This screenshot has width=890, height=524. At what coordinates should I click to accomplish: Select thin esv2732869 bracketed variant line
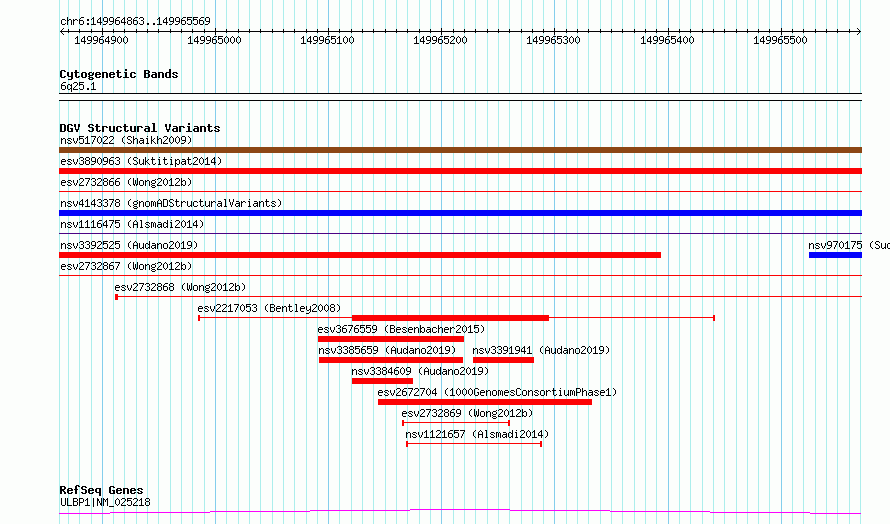click(456, 423)
